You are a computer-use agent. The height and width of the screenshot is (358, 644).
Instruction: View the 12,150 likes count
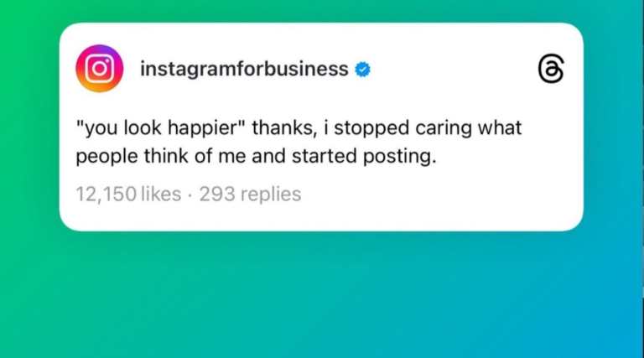click(128, 195)
